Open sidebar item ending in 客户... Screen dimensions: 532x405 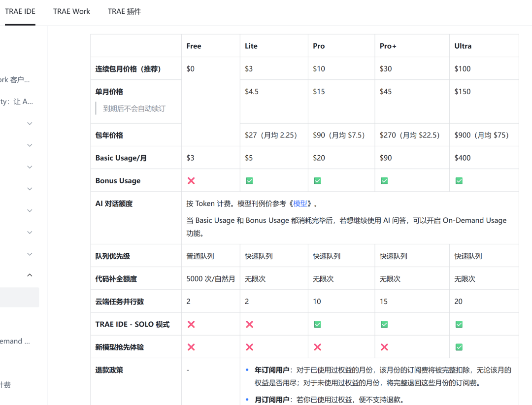coord(15,80)
